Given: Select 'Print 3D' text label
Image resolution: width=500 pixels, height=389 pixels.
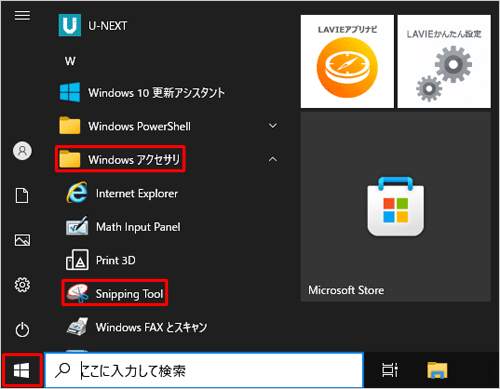Looking at the screenshot, I should (116, 260).
